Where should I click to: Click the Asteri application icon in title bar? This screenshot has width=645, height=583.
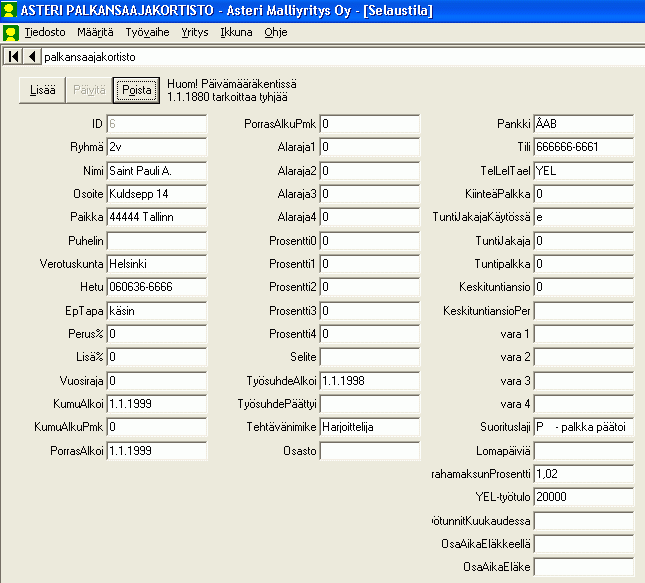coord(10,10)
